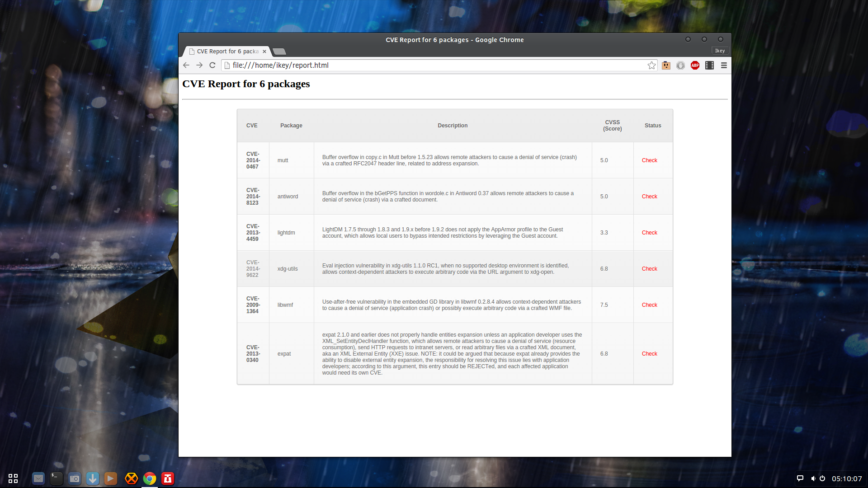
Task: Select the CVE-2013-4459 cell
Action: tap(253, 233)
